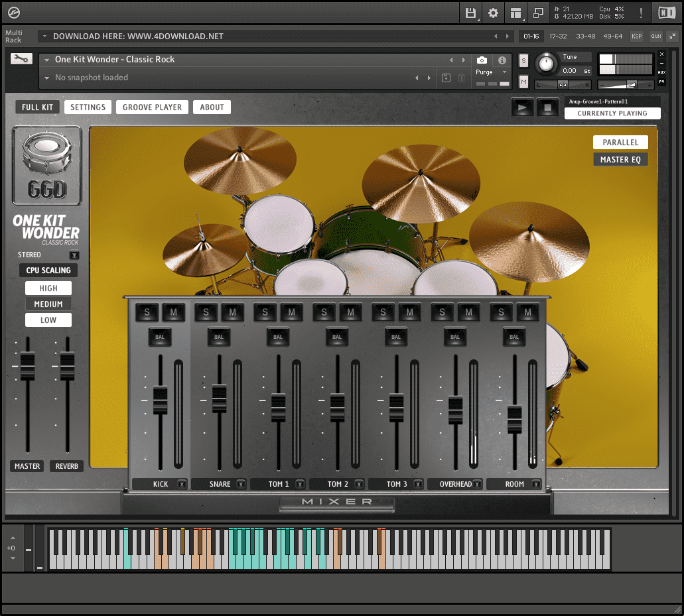Go to previous multi rack arrow
This screenshot has height=616, width=684.
click(x=495, y=36)
